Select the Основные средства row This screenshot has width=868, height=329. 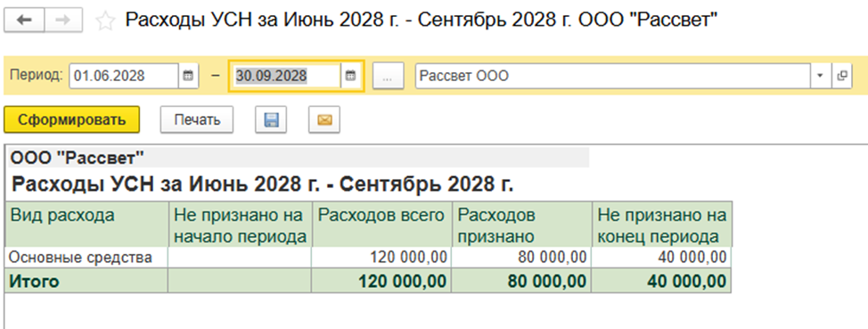(368, 258)
